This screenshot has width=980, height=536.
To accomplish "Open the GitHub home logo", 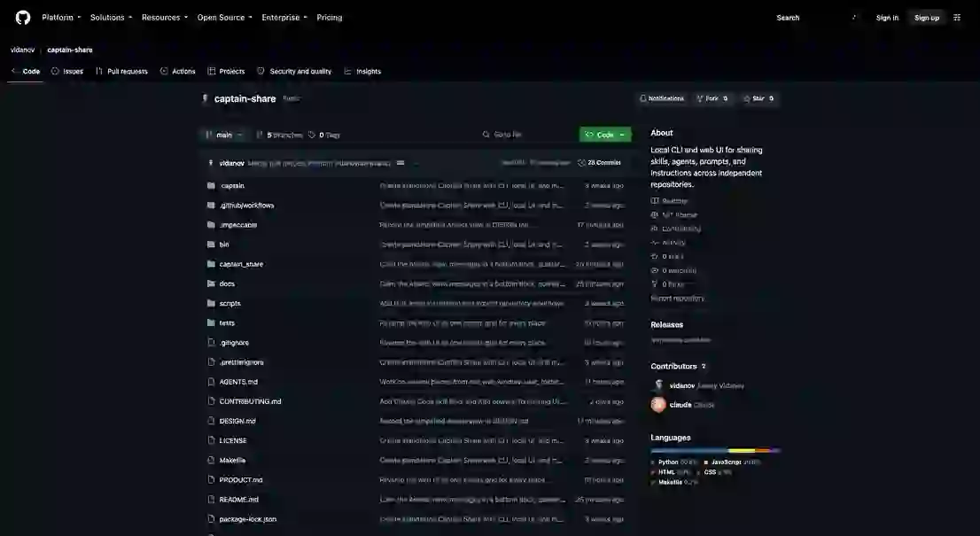I will pos(22,18).
